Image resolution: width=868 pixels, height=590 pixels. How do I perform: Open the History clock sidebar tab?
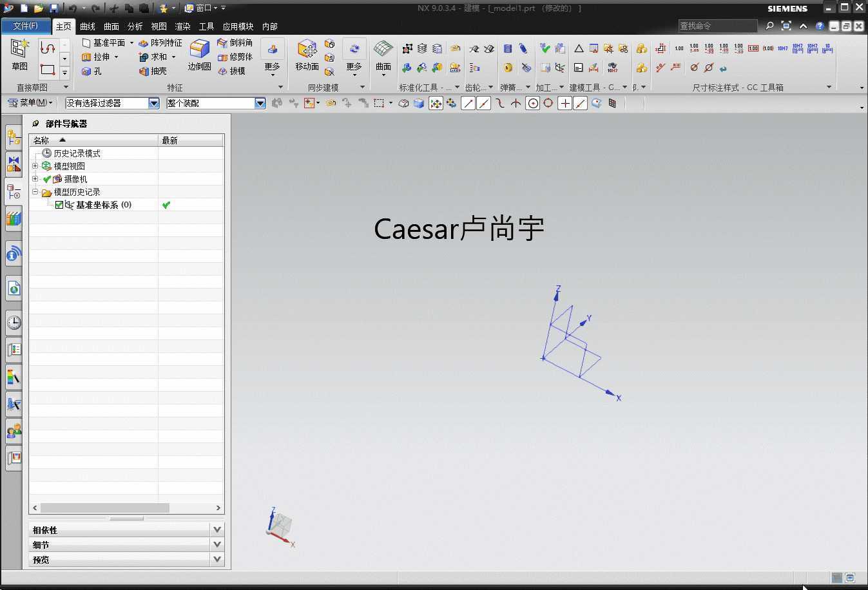14,323
